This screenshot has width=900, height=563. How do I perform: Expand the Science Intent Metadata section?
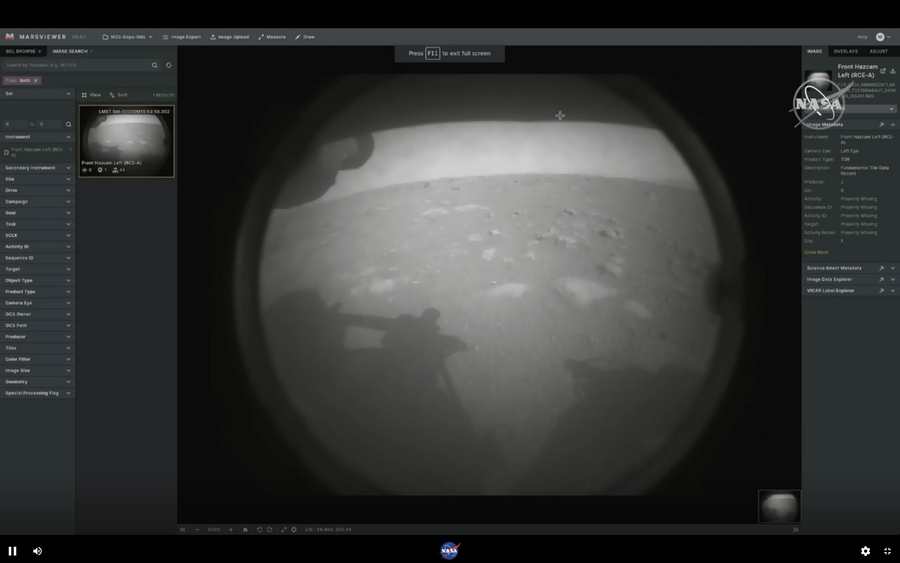pos(892,268)
